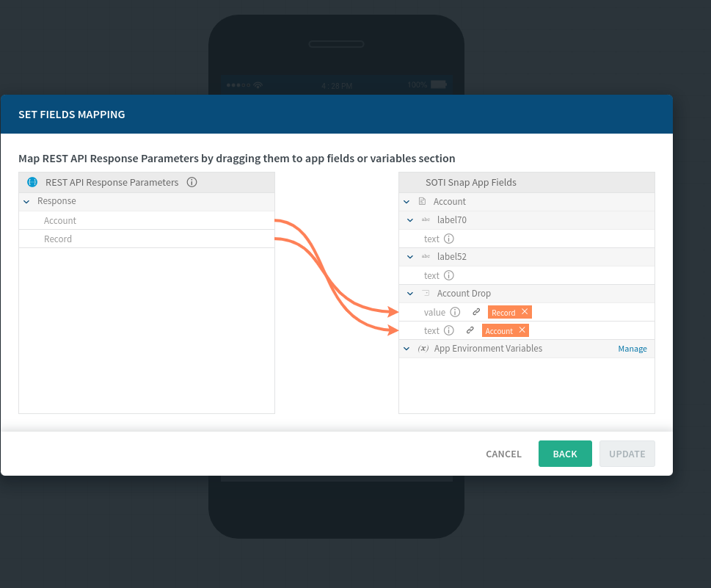The height and width of the screenshot is (588, 711).
Task: Collapse the label70 field group
Action: click(409, 220)
